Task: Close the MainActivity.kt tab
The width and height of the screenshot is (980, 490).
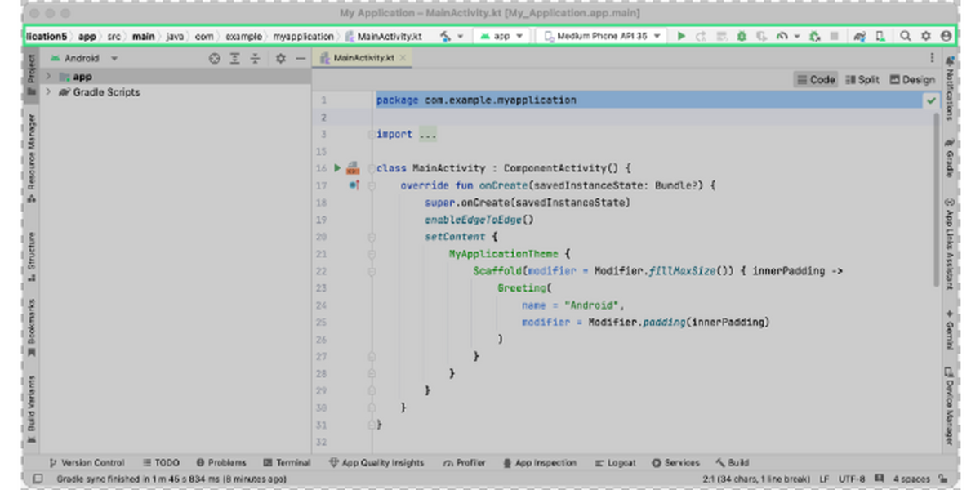Action: [x=403, y=59]
